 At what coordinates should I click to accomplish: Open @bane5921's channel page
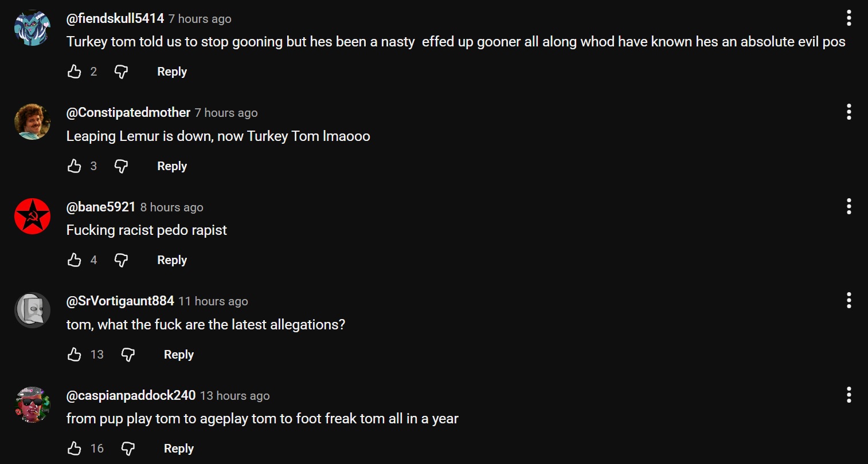[x=101, y=207]
